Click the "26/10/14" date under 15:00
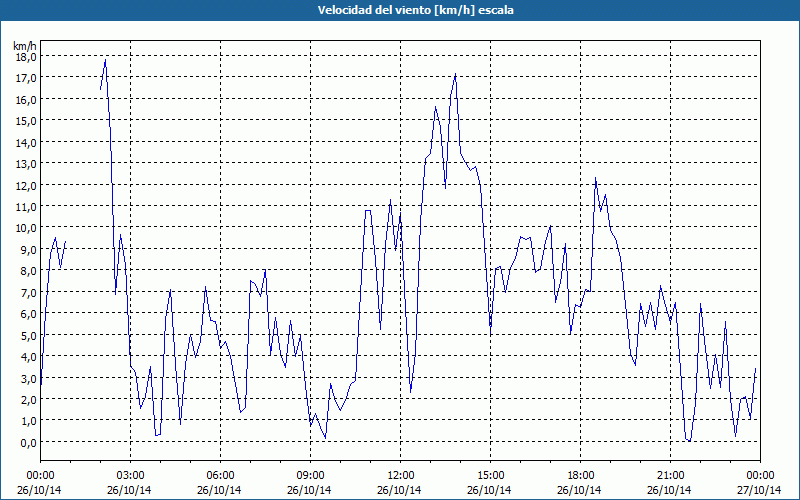 489,490
